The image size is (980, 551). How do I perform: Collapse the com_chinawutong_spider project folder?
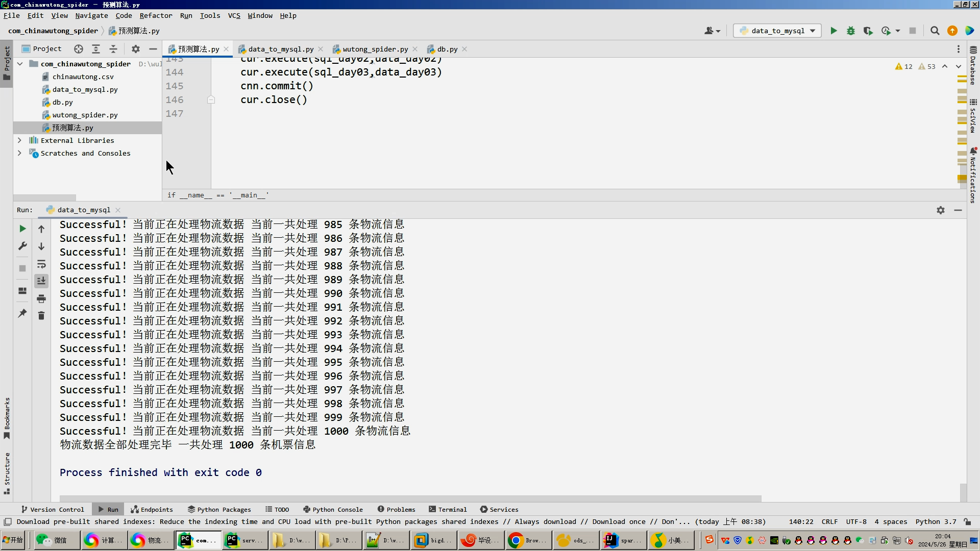tap(19, 64)
